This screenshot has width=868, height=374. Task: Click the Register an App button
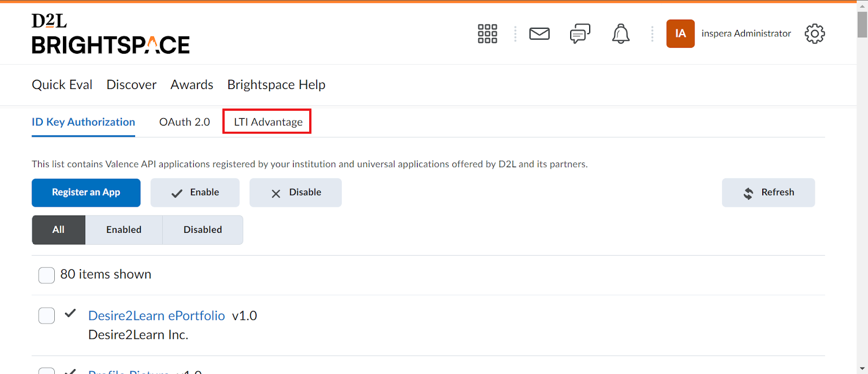tap(86, 193)
